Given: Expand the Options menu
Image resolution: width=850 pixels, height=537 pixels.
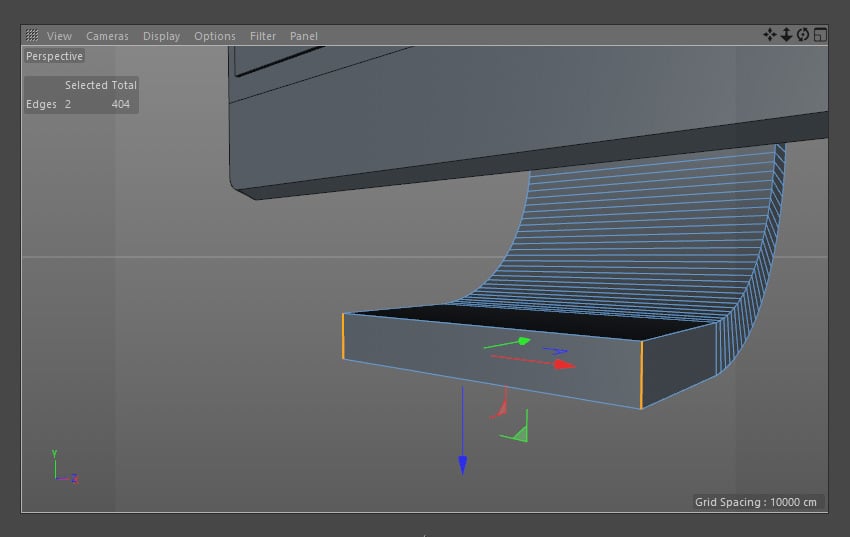Looking at the screenshot, I should coord(215,36).
